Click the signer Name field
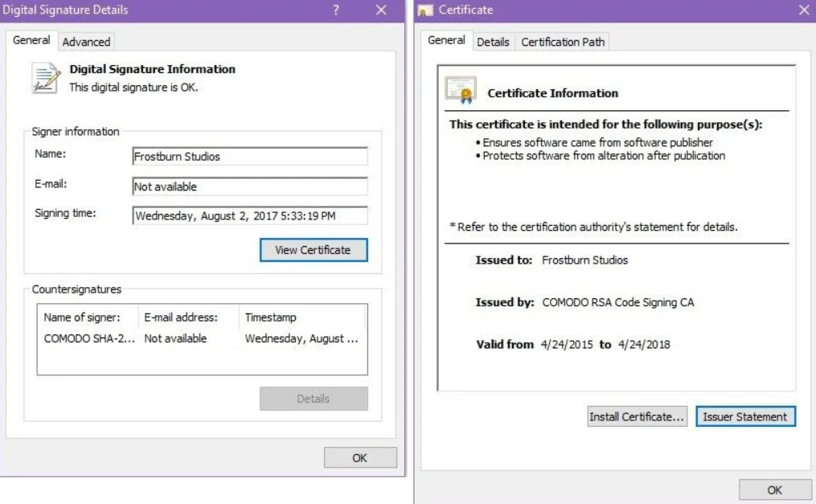This screenshot has height=504, width=816. point(250,157)
